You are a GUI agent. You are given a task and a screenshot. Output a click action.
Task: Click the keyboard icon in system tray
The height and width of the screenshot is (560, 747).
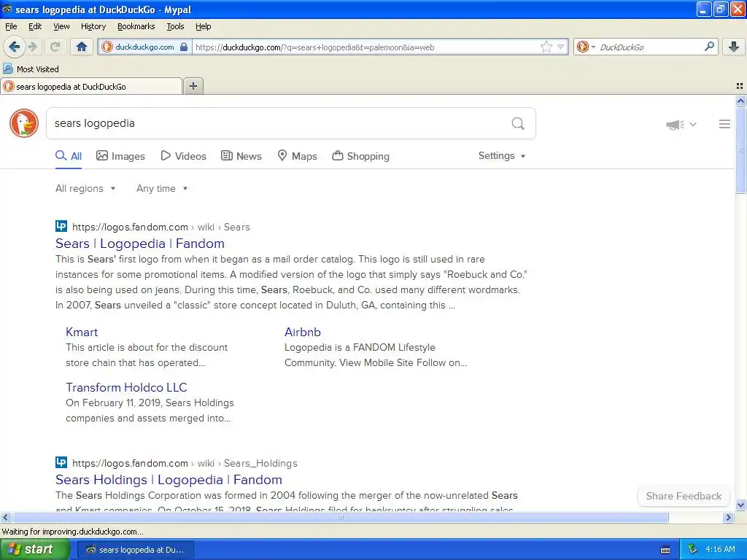pyautogui.click(x=665, y=550)
